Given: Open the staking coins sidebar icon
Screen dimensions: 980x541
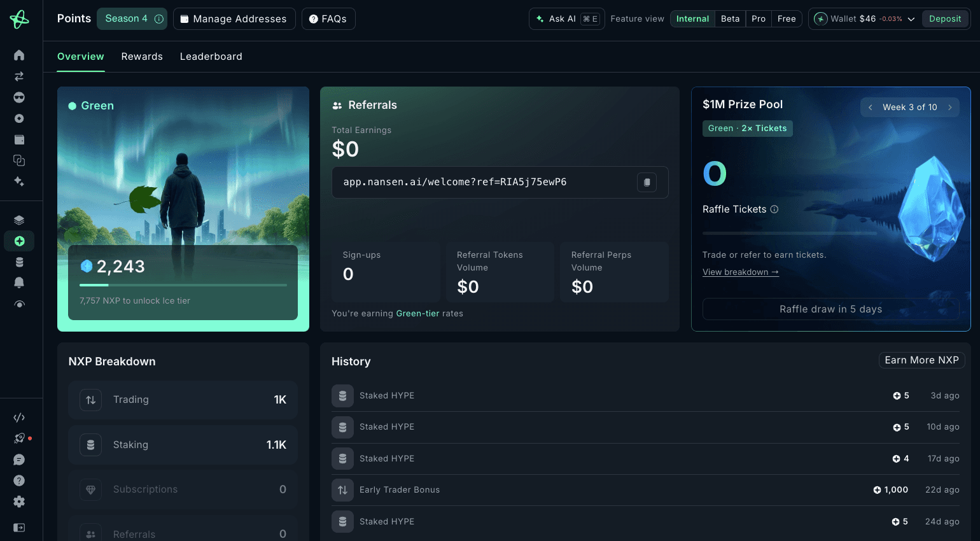Looking at the screenshot, I should pos(19,262).
